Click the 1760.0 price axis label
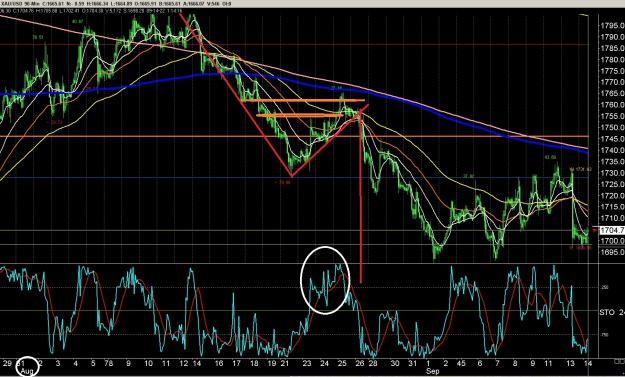Viewport: 625px width, 377px height. point(613,105)
